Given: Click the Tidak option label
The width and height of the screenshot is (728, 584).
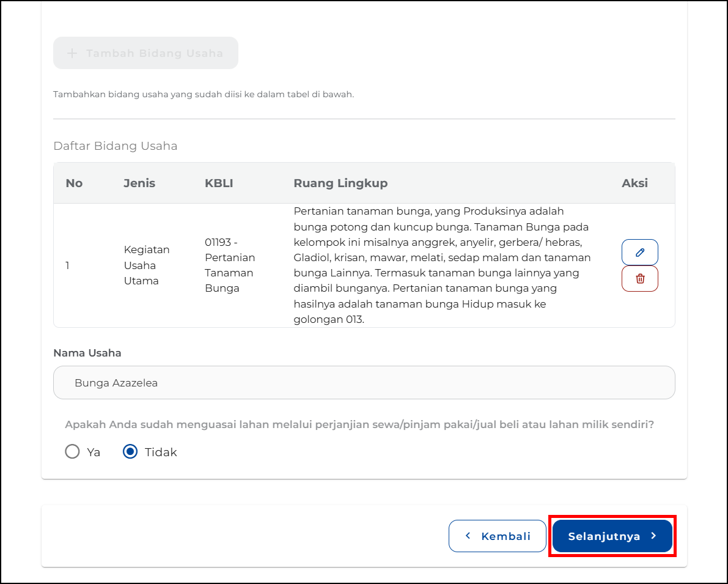Looking at the screenshot, I should click(x=161, y=452).
